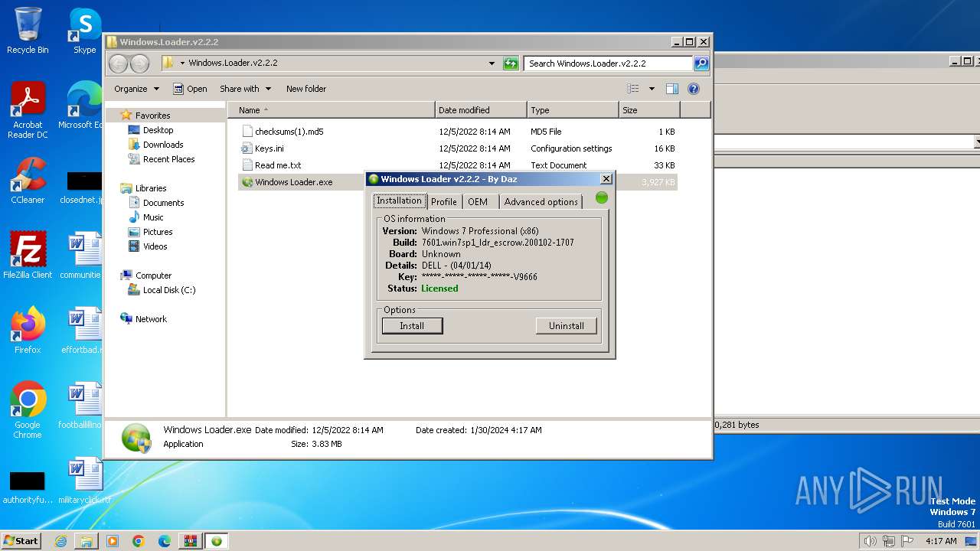Screen dimensions: 980x551
Task: Switch to the Profile tab
Action: click(443, 202)
